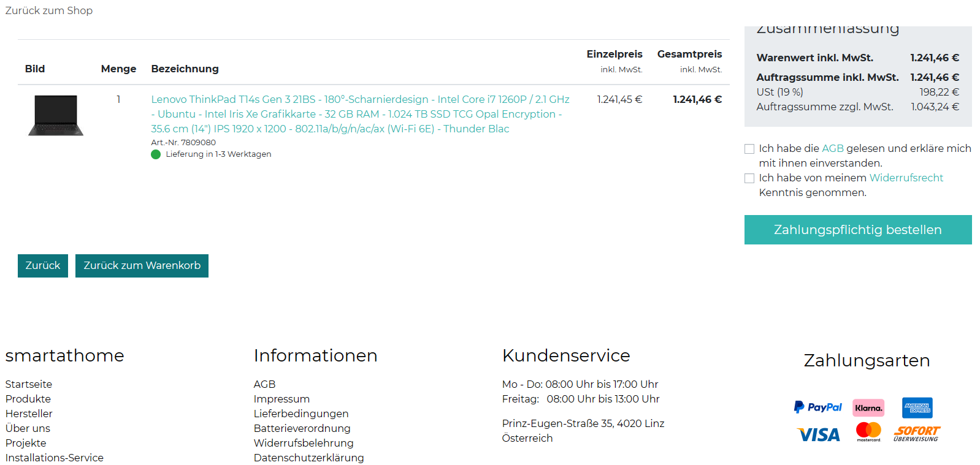Click the smartathome footer heading
Image resolution: width=980 pixels, height=465 pixels.
65,355
